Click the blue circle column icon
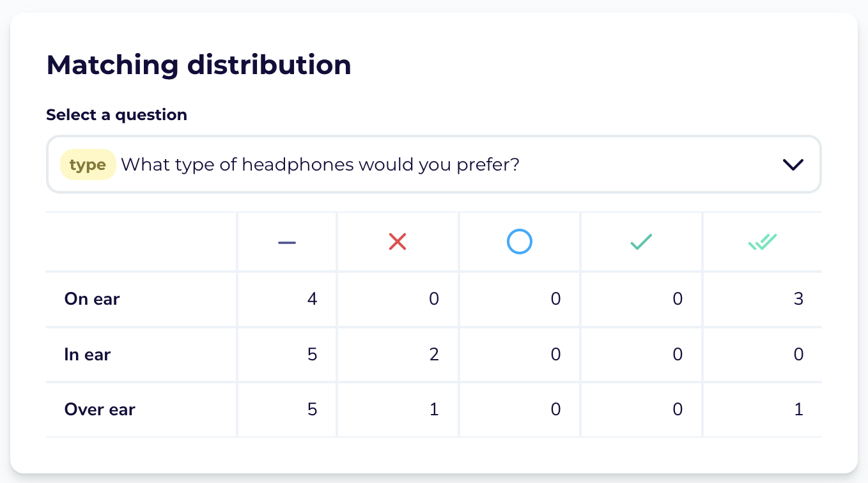 tap(520, 242)
